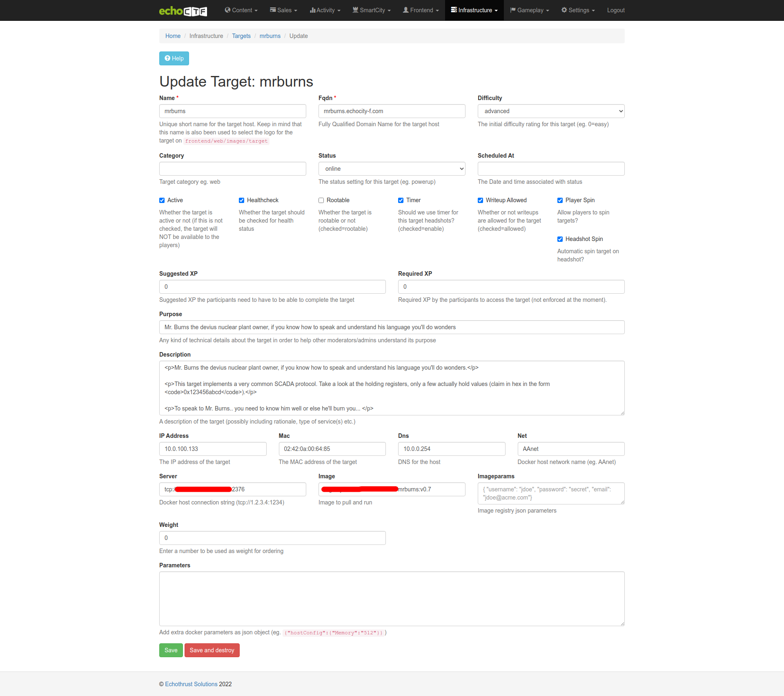Click the echoCTF logo
This screenshot has width=784, height=696.
point(183,11)
